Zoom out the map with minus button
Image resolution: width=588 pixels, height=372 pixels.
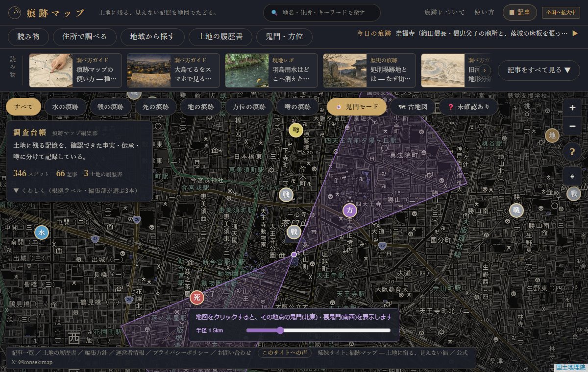(x=572, y=126)
